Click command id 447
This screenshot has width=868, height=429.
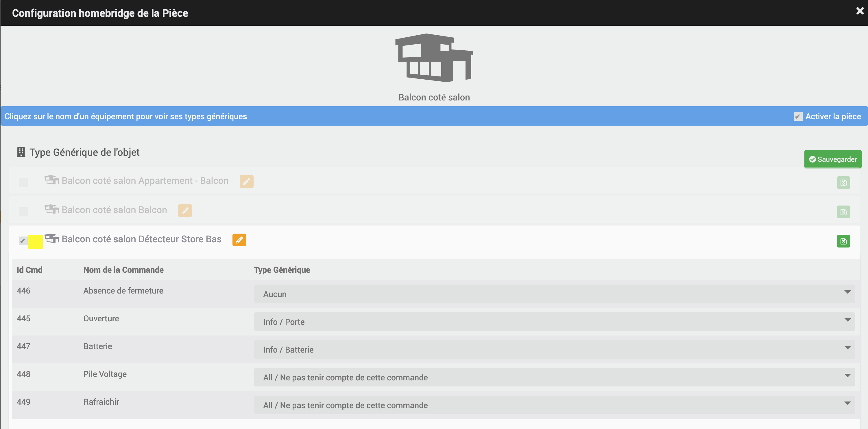pos(24,346)
